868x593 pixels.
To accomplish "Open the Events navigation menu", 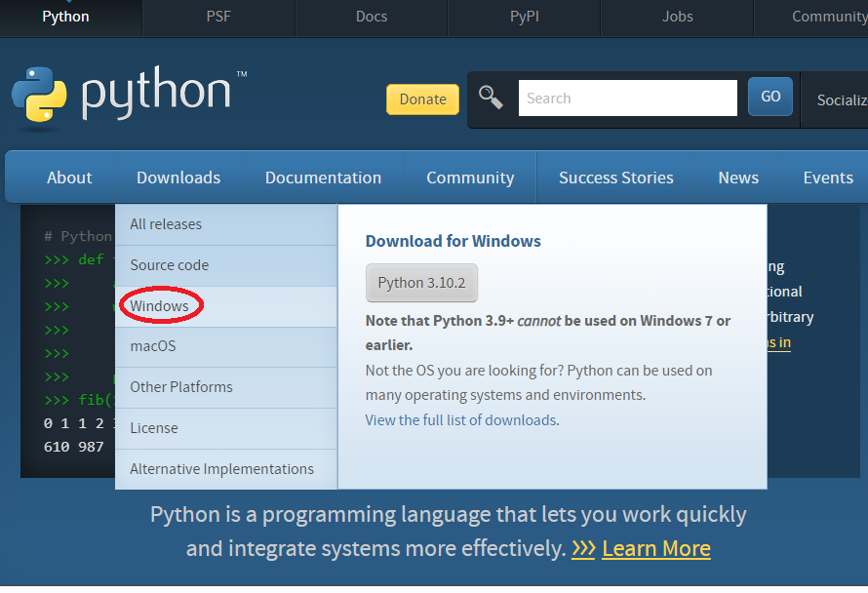I will (825, 178).
